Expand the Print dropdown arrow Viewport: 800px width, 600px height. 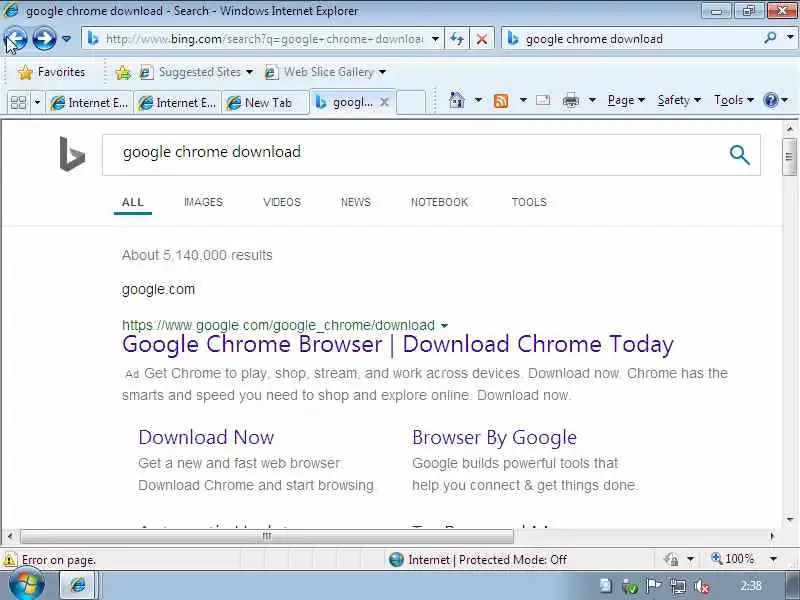pyautogui.click(x=592, y=100)
